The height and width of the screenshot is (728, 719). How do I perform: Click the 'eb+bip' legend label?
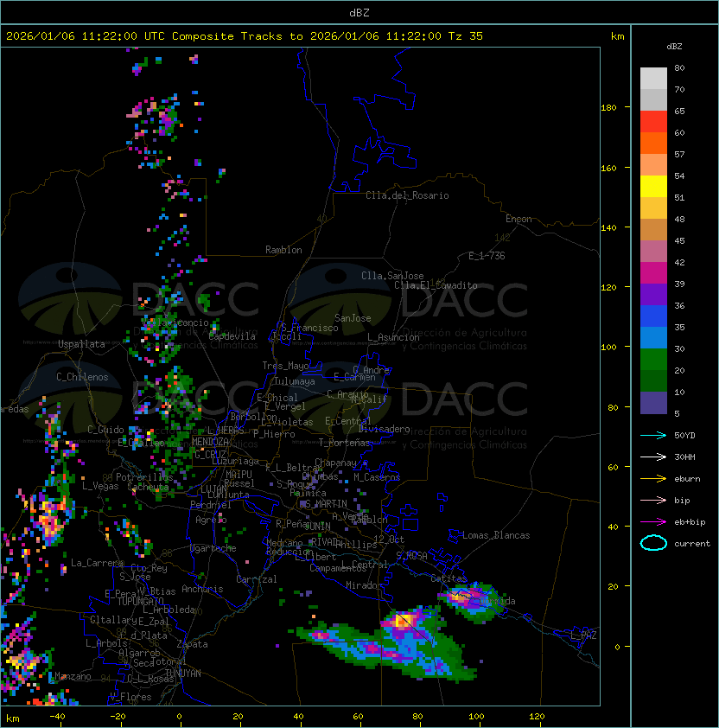click(690, 522)
